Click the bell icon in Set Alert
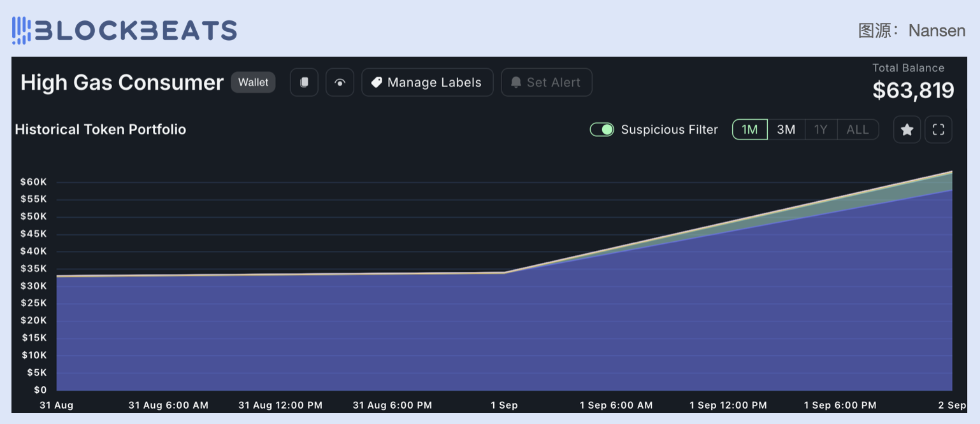Image resolution: width=980 pixels, height=424 pixels. pos(515,82)
